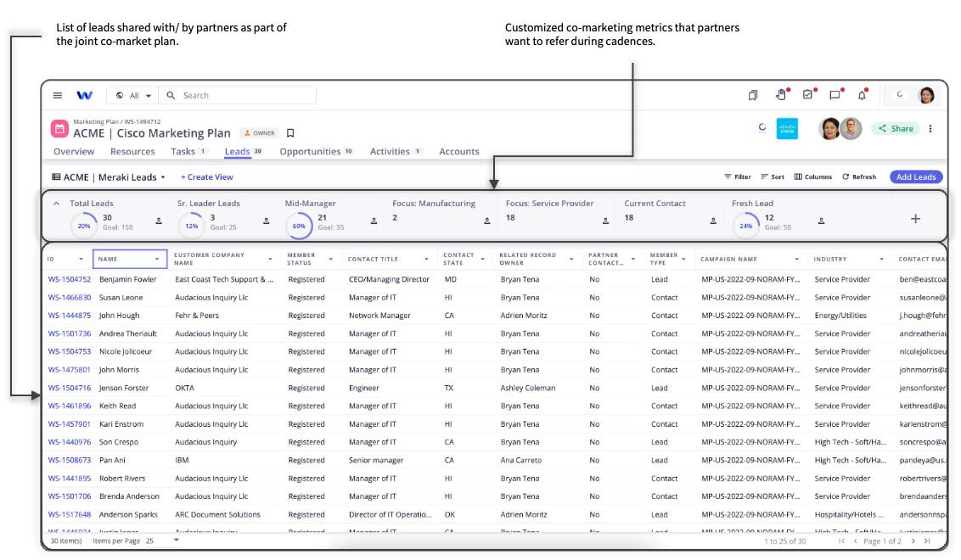Open the Industry column dropdown
The height and width of the screenshot is (560, 961).
coord(881,259)
